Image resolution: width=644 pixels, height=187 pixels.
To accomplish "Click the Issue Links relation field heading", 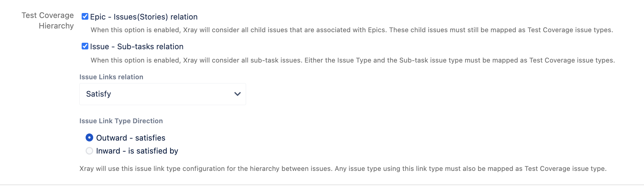I will point(111,77).
